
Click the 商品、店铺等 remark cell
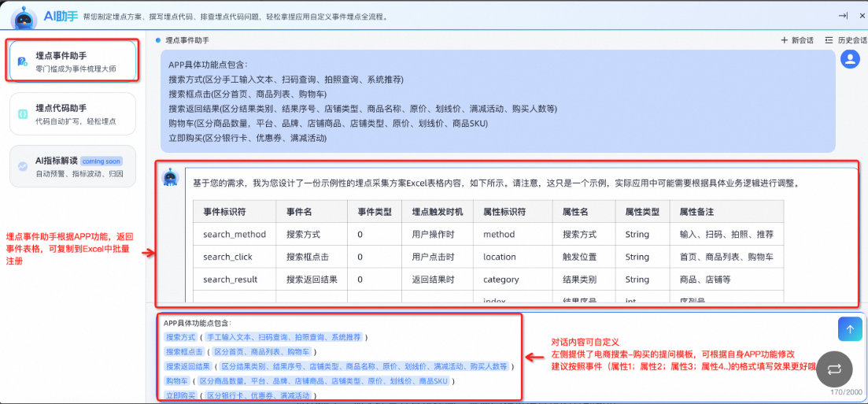pyautogui.click(x=727, y=280)
